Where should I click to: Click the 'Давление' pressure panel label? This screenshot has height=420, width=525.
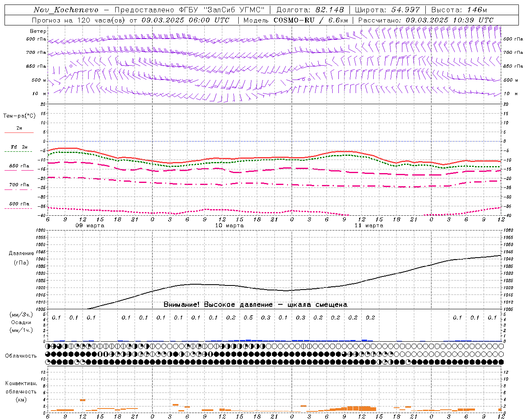(21, 253)
